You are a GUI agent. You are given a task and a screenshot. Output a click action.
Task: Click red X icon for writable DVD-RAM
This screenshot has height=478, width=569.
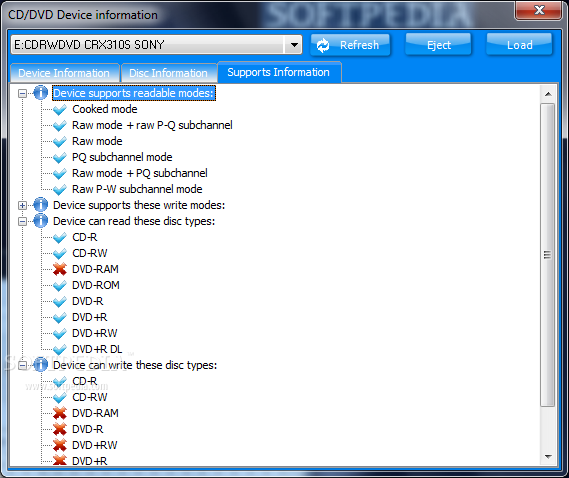pos(60,413)
